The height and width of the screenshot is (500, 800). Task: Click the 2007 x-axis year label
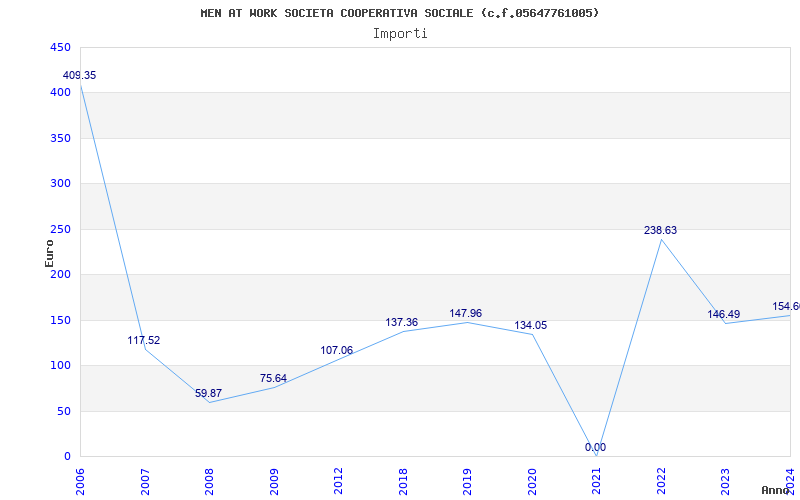click(x=145, y=481)
